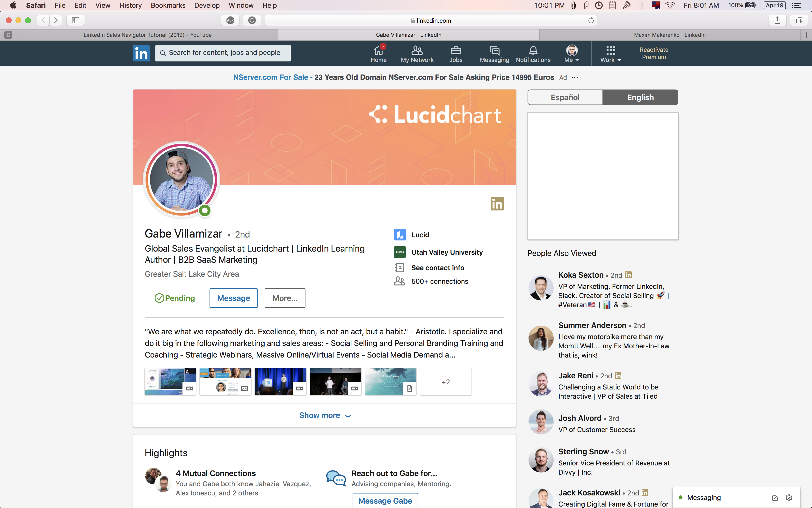This screenshot has height=508, width=812.
Task: Open the Apple menu
Action: point(13,5)
